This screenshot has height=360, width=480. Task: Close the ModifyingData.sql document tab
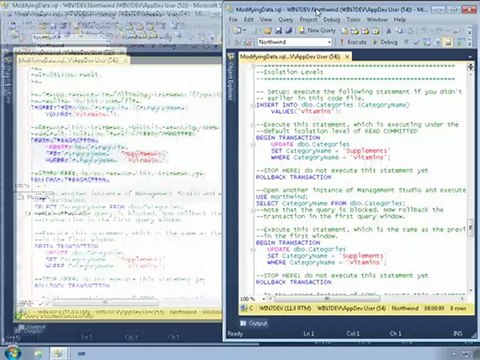coord(347,57)
